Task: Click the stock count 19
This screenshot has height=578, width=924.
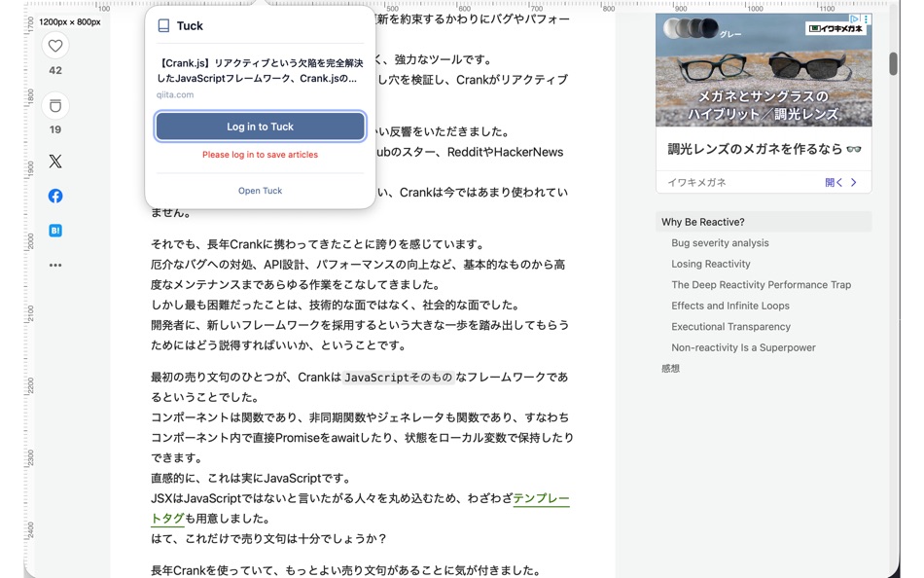Action: (55, 129)
